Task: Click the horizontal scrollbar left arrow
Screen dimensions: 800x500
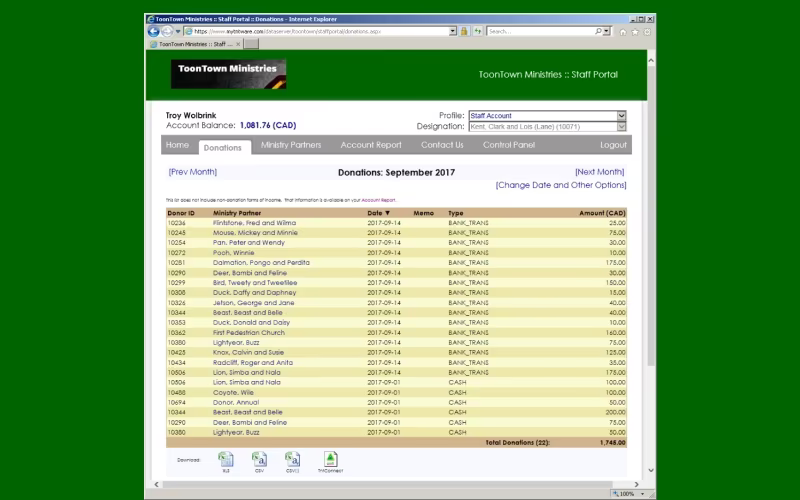Action: point(157,484)
